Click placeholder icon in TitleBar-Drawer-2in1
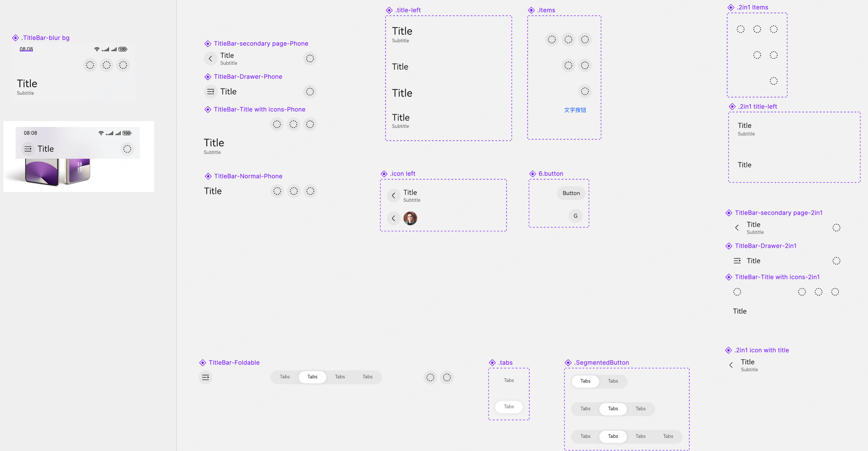 [x=836, y=261]
